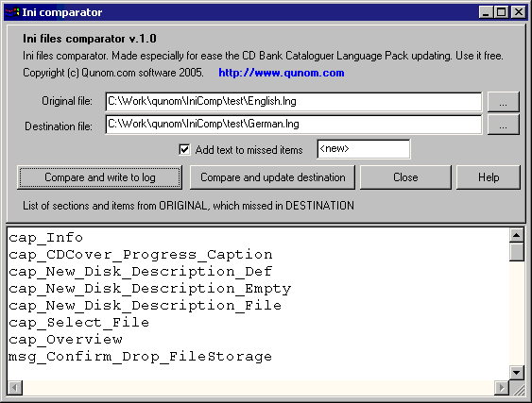Click the horizontal scroll left arrow

pyautogui.click(x=15, y=387)
